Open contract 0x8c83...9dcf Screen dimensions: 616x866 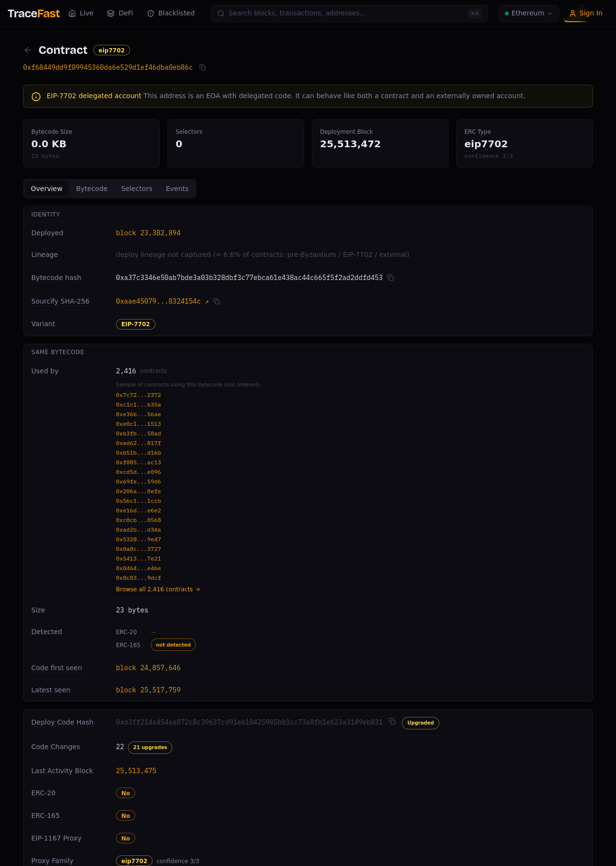(139, 578)
